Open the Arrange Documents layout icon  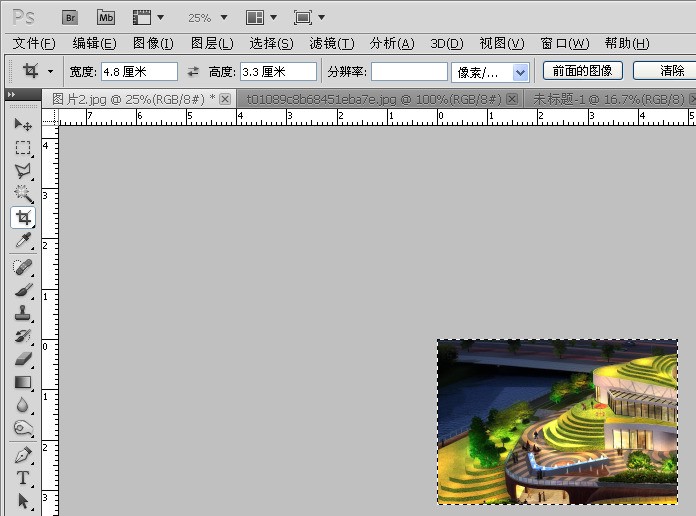click(x=255, y=18)
